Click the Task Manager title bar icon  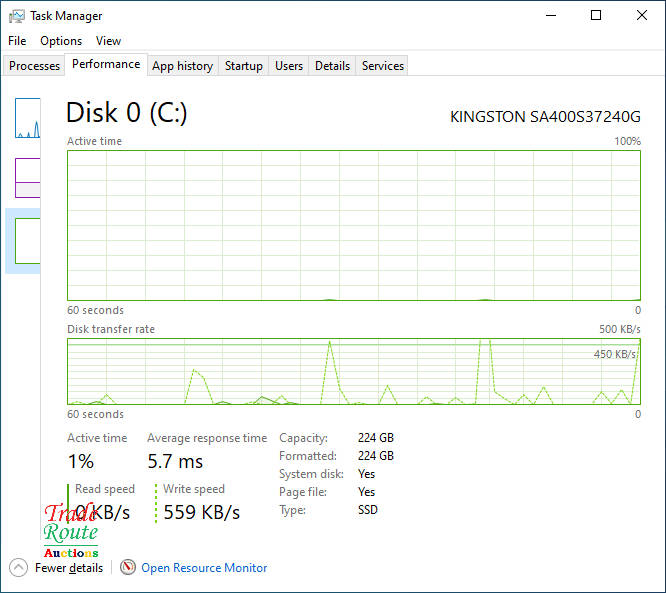17,16
